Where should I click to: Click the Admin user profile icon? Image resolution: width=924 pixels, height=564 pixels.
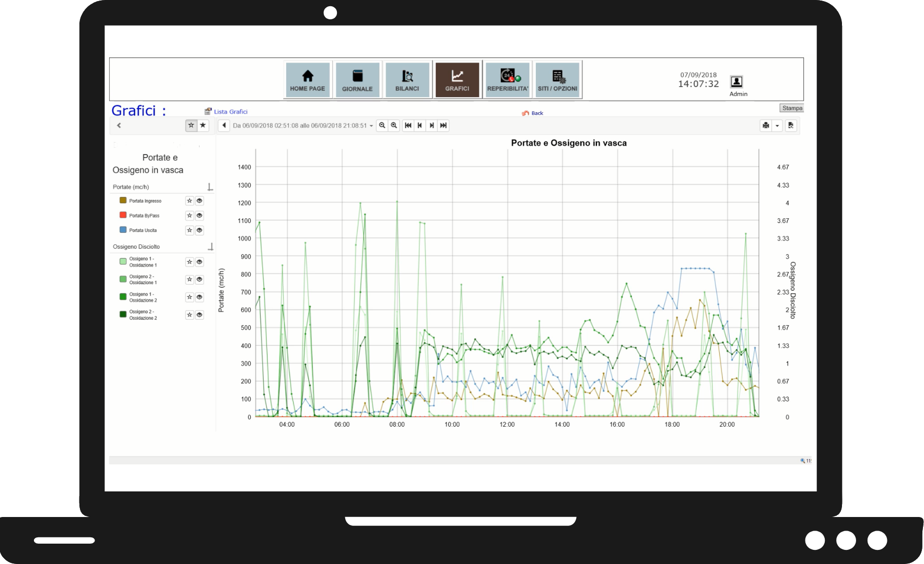coord(736,81)
